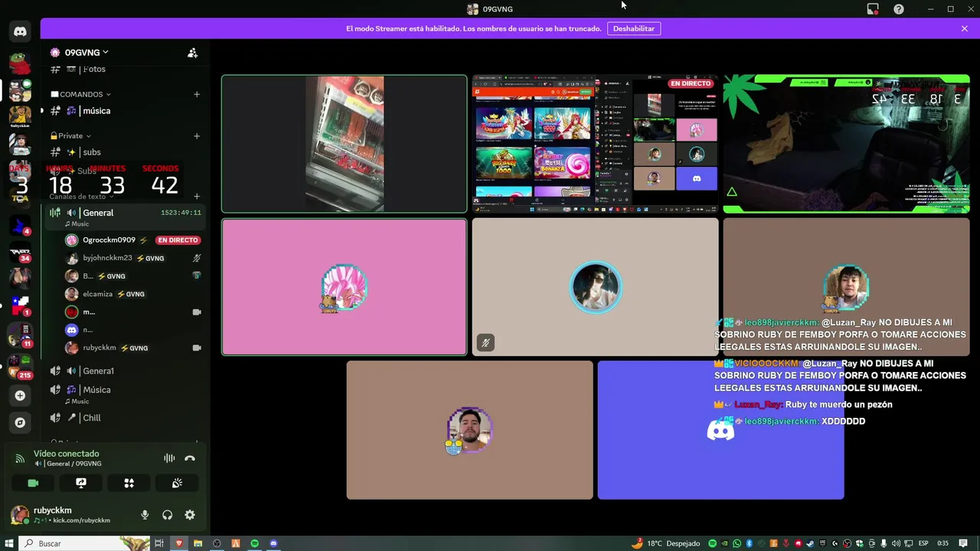Screen dimensions: 980x551
Task: Open the Fotos channel
Action: click(125, 70)
